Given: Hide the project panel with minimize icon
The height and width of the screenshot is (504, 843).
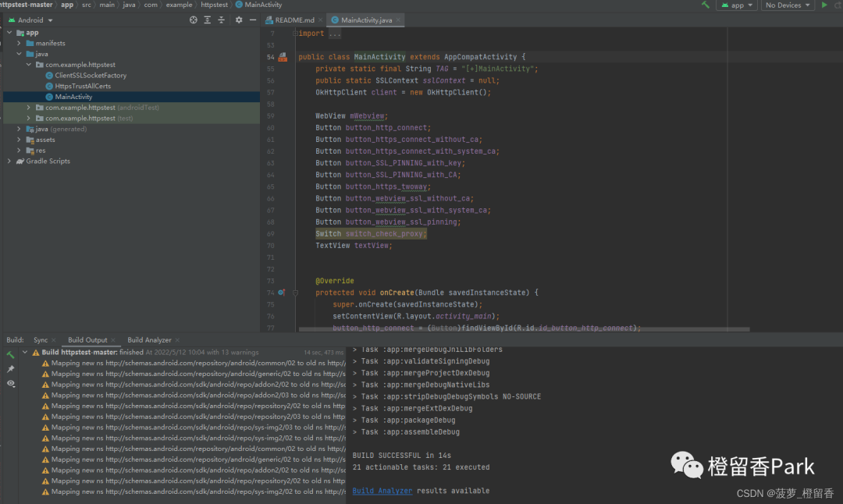Looking at the screenshot, I should pyautogui.click(x=253, y=20).
